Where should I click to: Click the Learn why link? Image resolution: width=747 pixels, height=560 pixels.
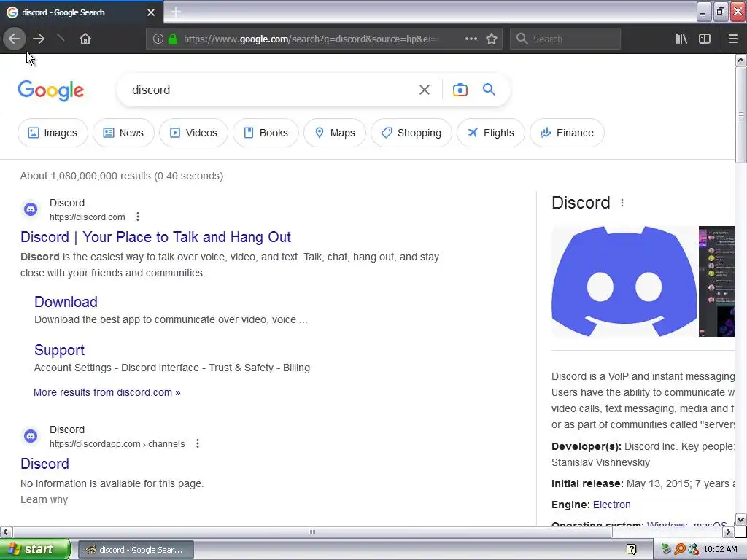(x=44, y=499)
